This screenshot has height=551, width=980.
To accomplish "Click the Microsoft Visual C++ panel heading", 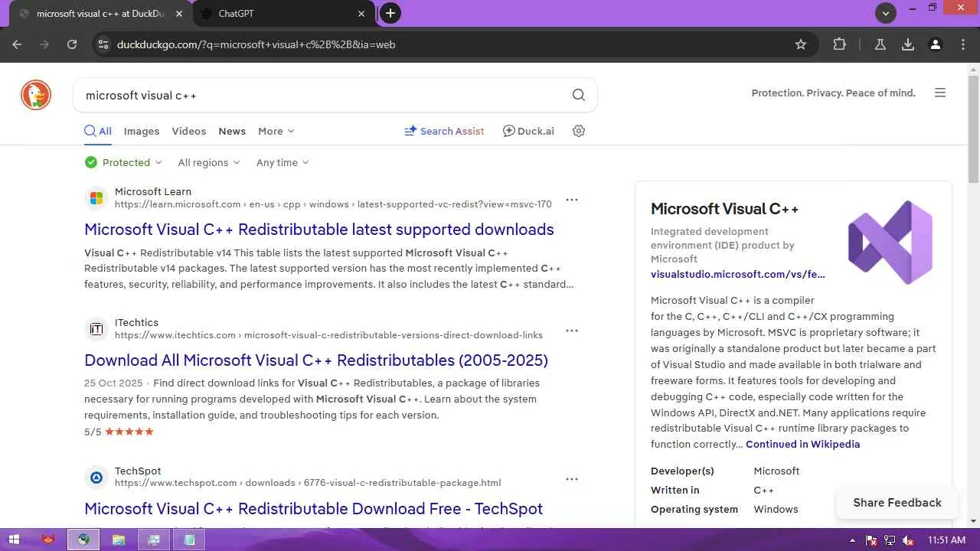I will click(724, 209).
